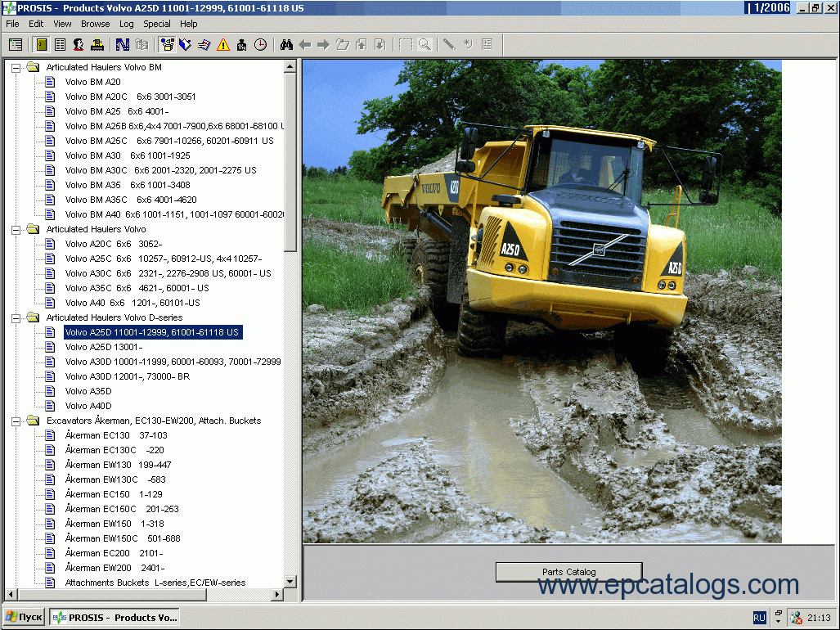Viewport: 840px width, 630px height.
Task: Click the open folder toolbar icon
Action: point(343,44)
